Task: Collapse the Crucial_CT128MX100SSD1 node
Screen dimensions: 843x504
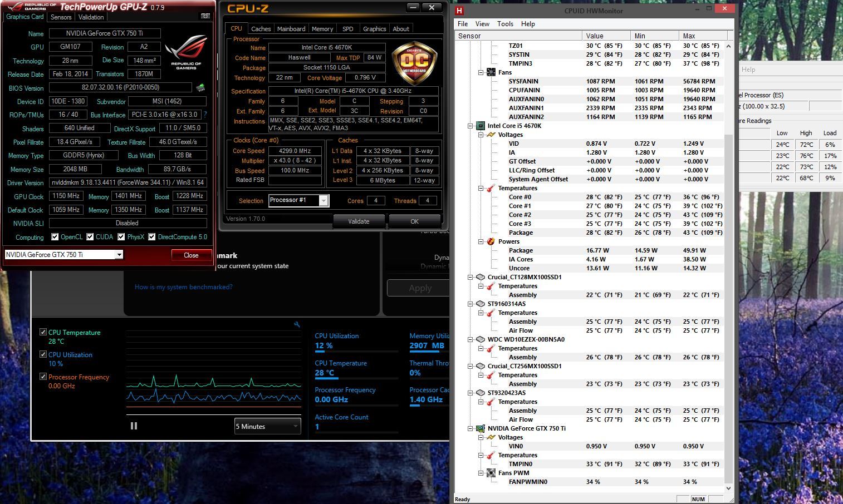Action: coord(470,277)
